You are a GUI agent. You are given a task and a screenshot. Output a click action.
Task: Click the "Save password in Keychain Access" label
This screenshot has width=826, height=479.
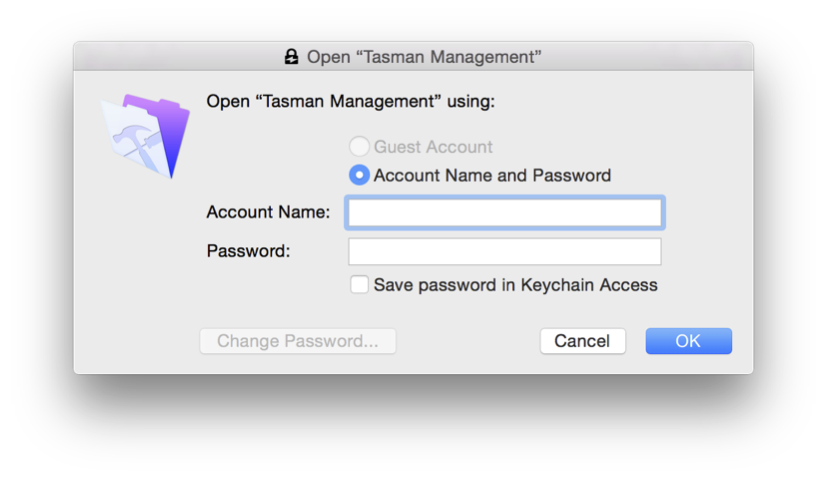coord(516,285)
